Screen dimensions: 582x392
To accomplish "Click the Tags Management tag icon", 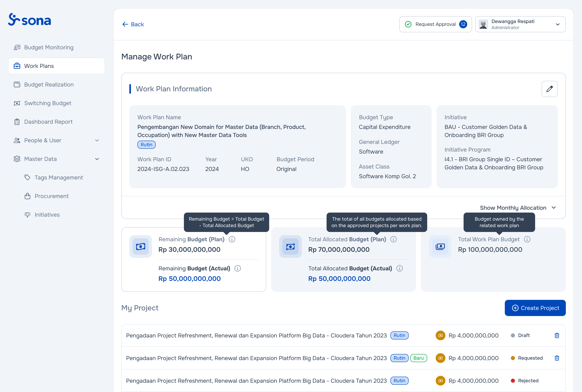I will 27,177.
